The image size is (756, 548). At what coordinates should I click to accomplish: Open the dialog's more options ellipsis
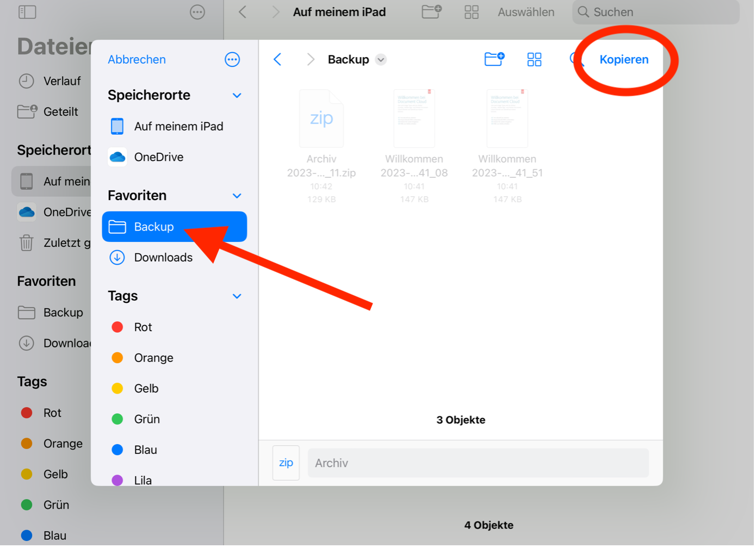[x=232, y=59]
